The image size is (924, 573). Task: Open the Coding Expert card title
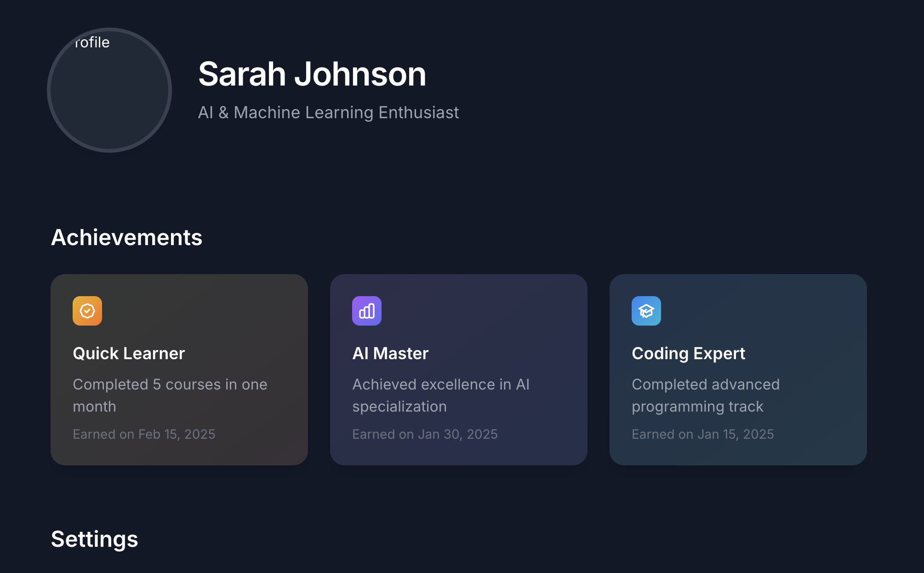688,354
